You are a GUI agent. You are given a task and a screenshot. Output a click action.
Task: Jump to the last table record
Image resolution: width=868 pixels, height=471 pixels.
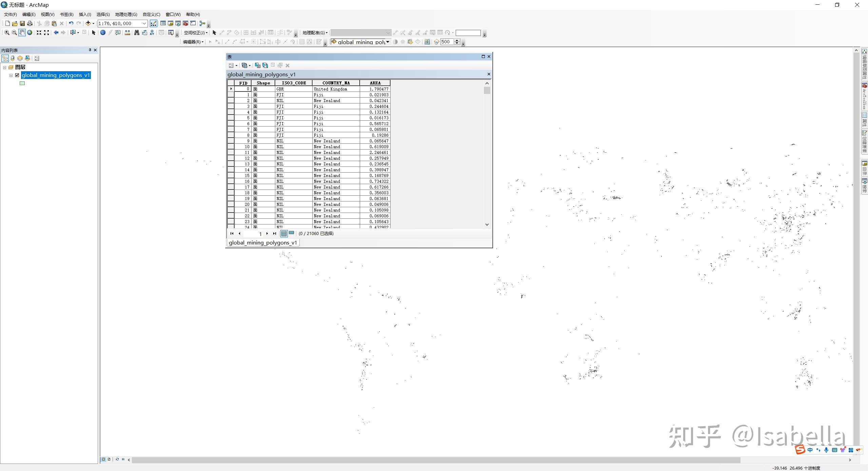coord(275,233)
